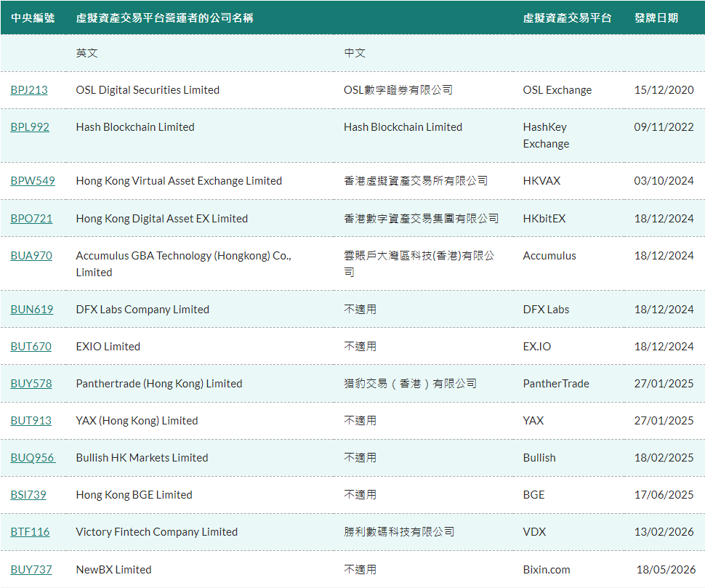
Task: Click the 中文 sub-header
Action: point(355,53)
